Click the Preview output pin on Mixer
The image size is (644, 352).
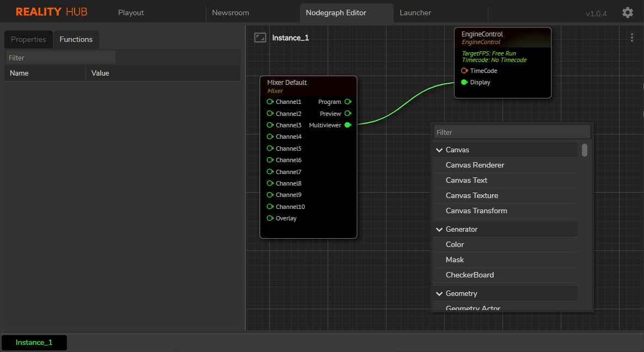348,114
